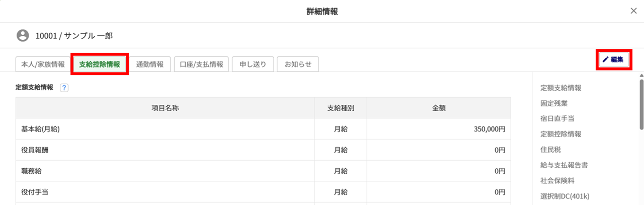Go to 住民税 section
The image size is (644, 205).
pyautogui.click(x=550, y=150)
